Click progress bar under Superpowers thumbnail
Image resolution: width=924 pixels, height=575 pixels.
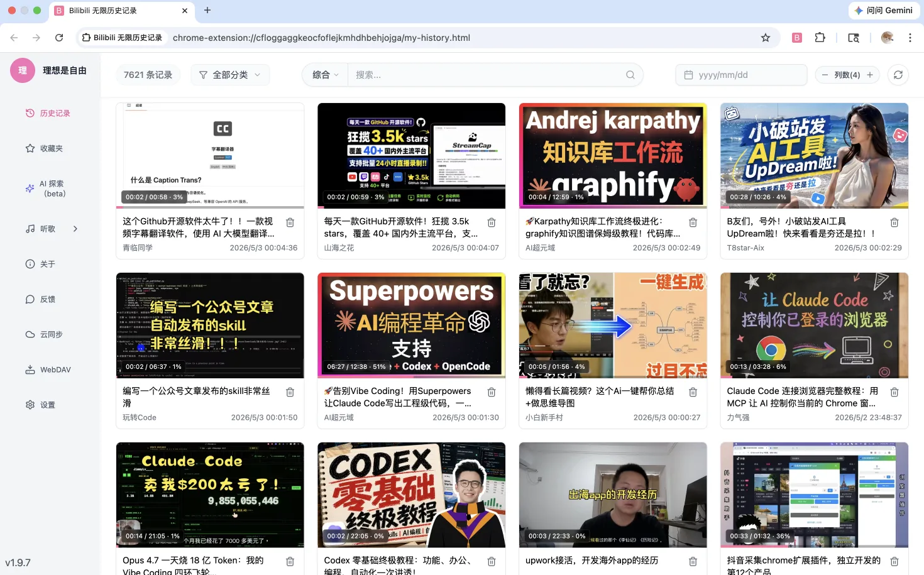click(412, 377)
